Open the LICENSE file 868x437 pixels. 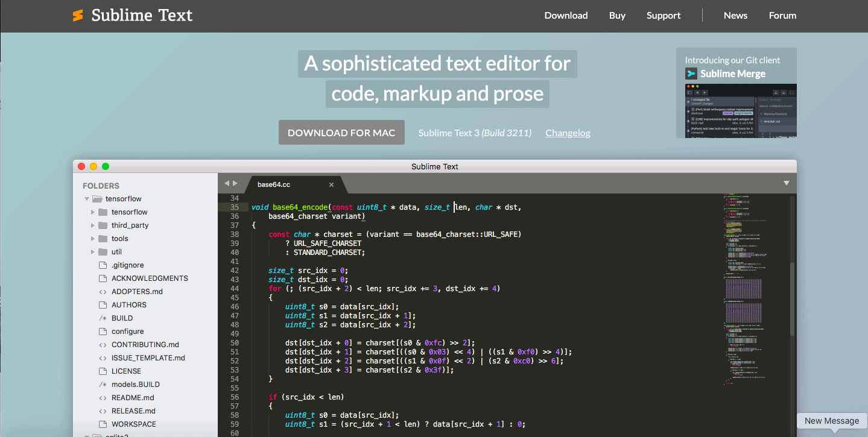(x=126, y=371)
